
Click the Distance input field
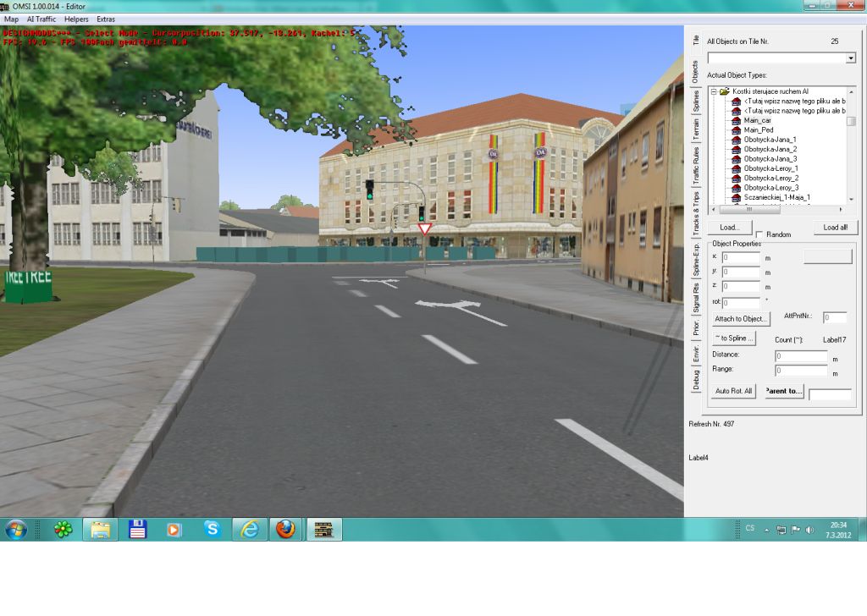coord(801,356)
